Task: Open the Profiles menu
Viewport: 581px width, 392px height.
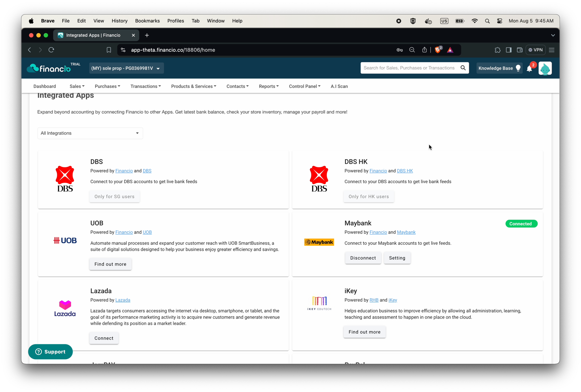Action: [x=176, y=21]
